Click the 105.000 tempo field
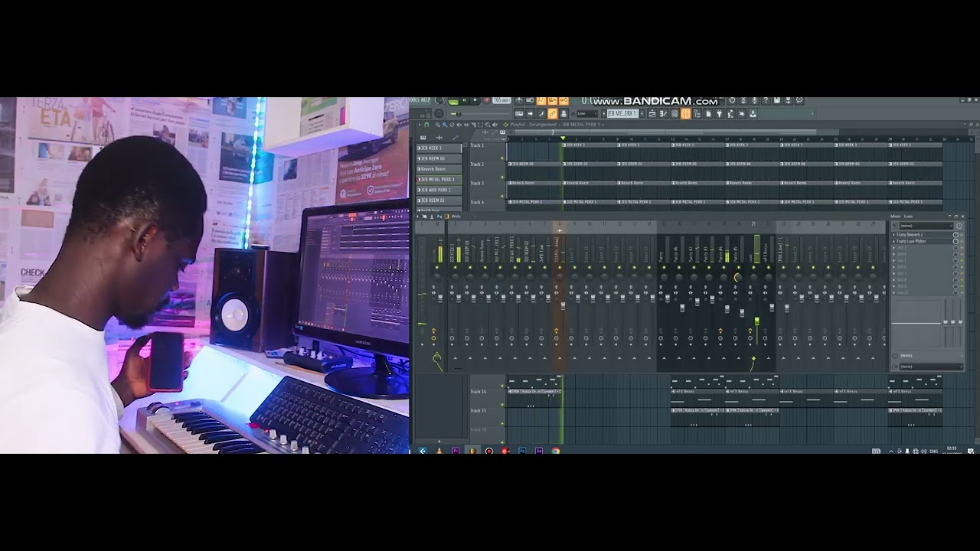The image size is (980, 551). coord(501,100)
